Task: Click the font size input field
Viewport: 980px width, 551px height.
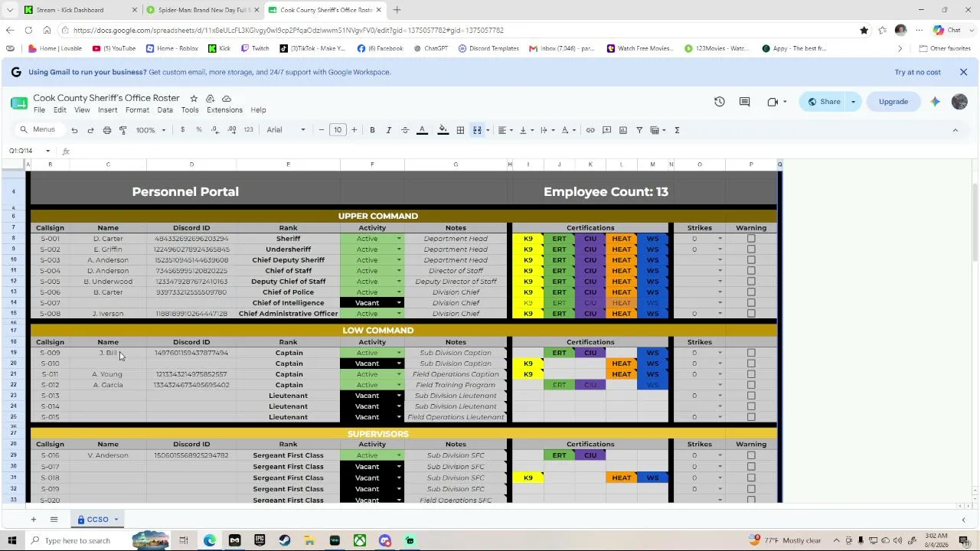Action: point(338,130)
